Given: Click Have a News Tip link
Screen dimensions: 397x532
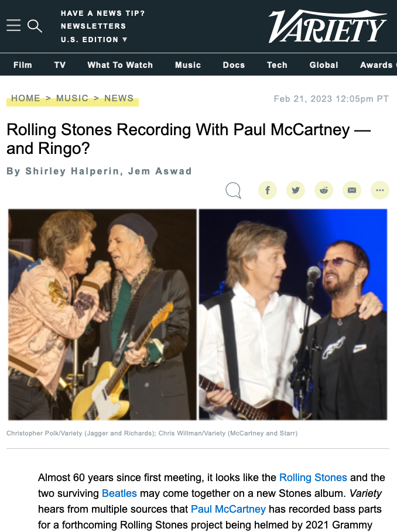Looking at the screenshot, I should pyautogui.click(x=103, y=13).
